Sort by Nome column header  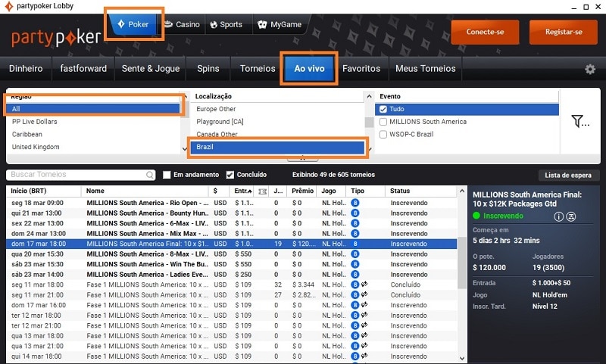tap(145, 191)
